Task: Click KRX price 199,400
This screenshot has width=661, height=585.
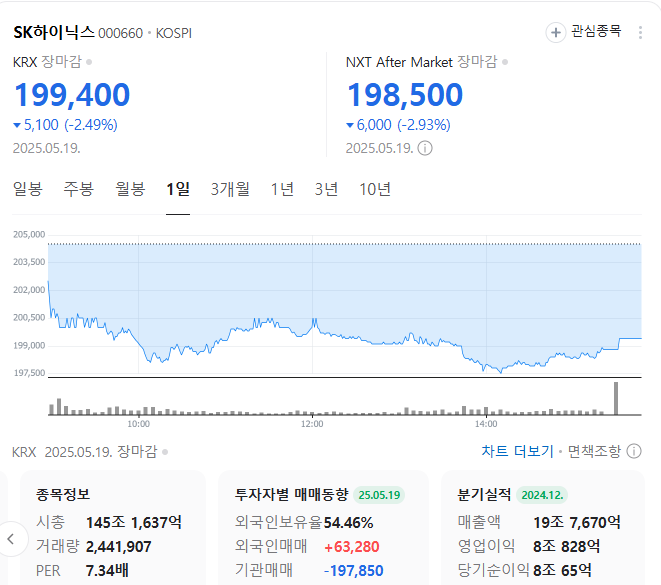Action: click(72, 94)
